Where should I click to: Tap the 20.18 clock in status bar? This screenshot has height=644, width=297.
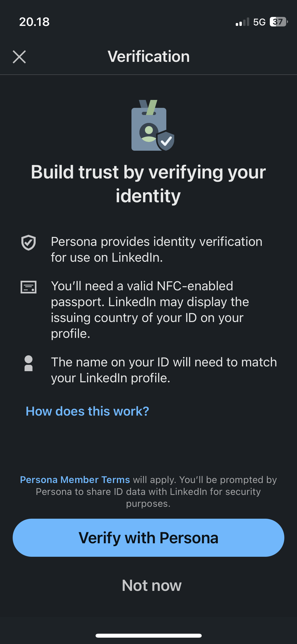[34, 22]
